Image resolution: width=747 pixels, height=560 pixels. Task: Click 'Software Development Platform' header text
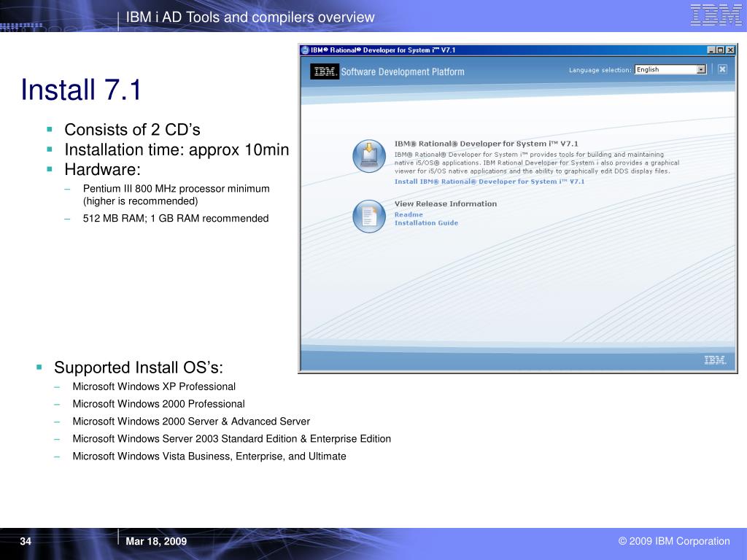pos(403,72)
